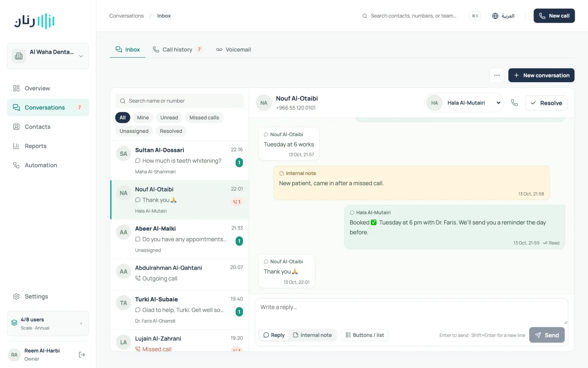Start a New call
Viewport: 588px width, 368px height.
click(x=554, y=16)
